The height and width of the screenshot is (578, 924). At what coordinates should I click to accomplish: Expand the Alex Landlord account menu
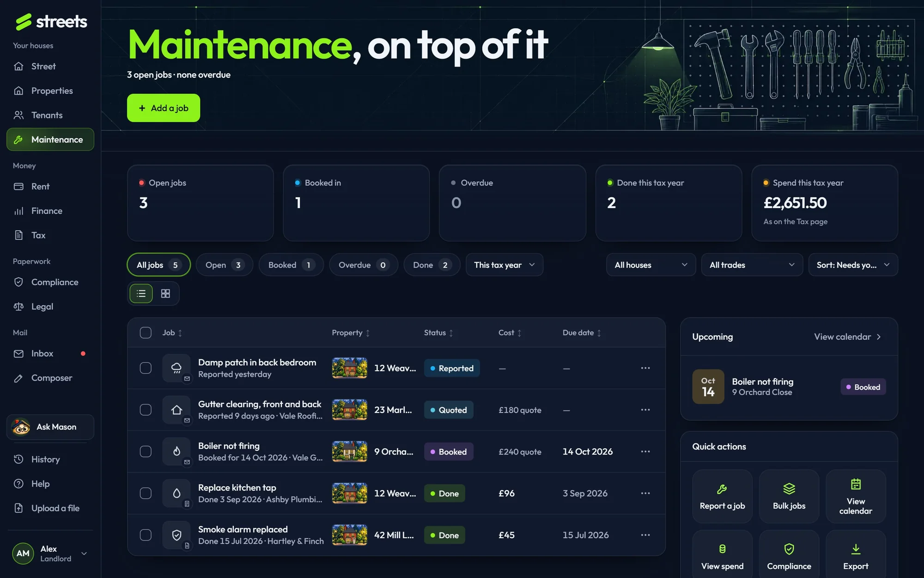click(50, 553)
